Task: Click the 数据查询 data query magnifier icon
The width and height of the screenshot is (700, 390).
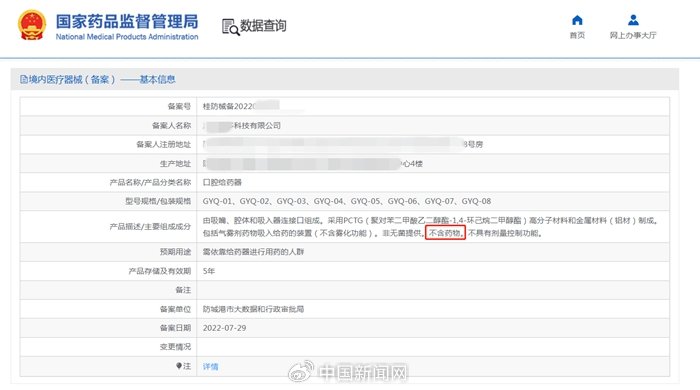Action: tap(231, 27)
